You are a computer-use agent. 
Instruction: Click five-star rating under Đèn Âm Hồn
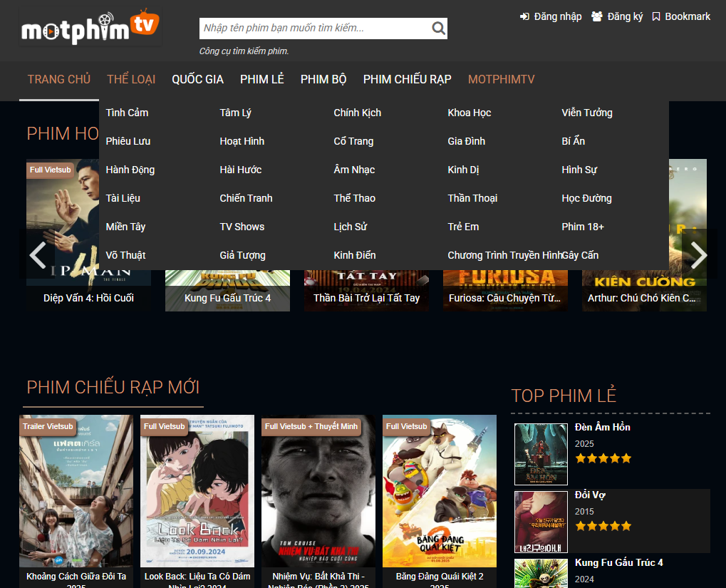pos(603,458)
